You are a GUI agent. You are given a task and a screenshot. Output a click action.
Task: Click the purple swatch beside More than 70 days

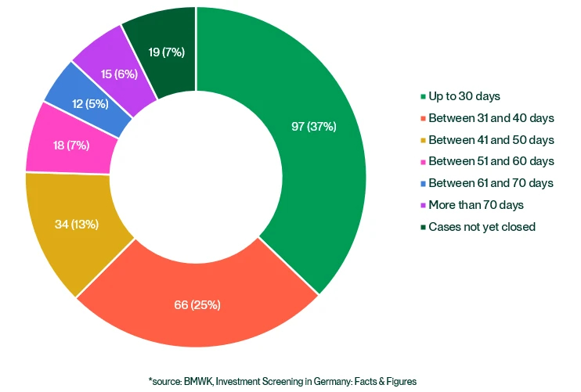[424, 205]
